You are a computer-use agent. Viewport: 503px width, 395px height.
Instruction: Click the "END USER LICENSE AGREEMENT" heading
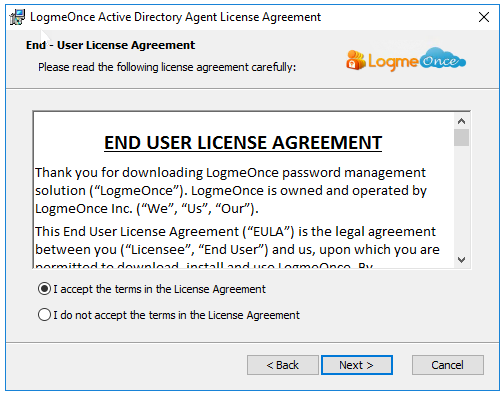(x=243, y=143)
